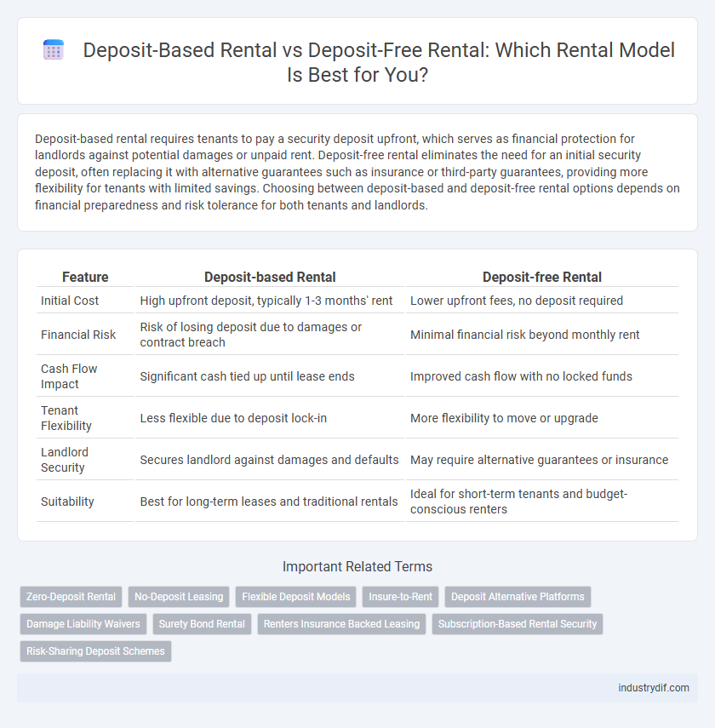This screenshot has width=715, height=728.
Task: Click 'Lower upfront fees, no deposit required' cell
Action: click(542, 301)
